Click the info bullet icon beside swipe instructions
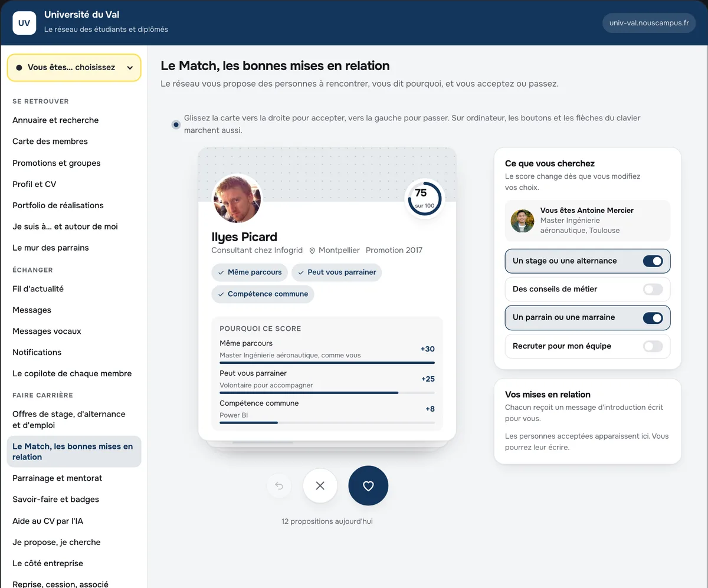Screen dimensions: 708x588 tap(176, 124)
